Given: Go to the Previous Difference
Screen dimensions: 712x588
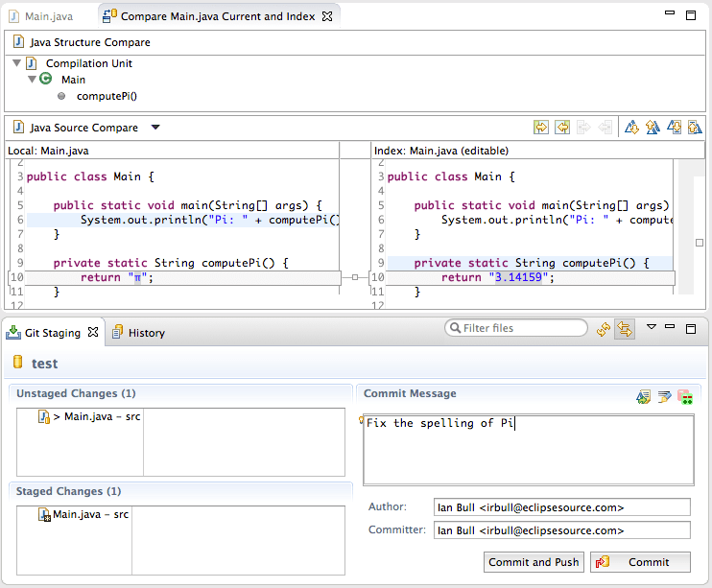Looking at the screenshot, I should tap(653, 128).
